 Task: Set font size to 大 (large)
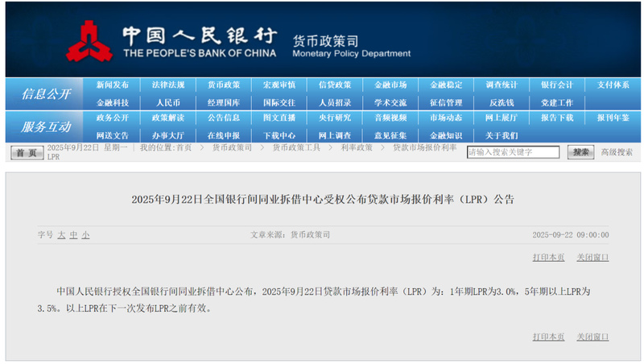point(62,235)
